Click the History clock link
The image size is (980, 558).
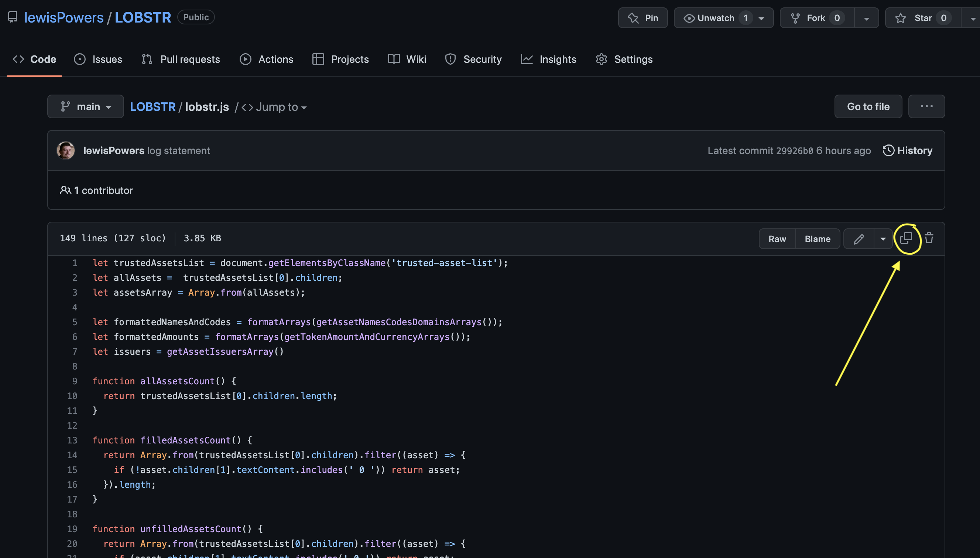coord(907,151)
